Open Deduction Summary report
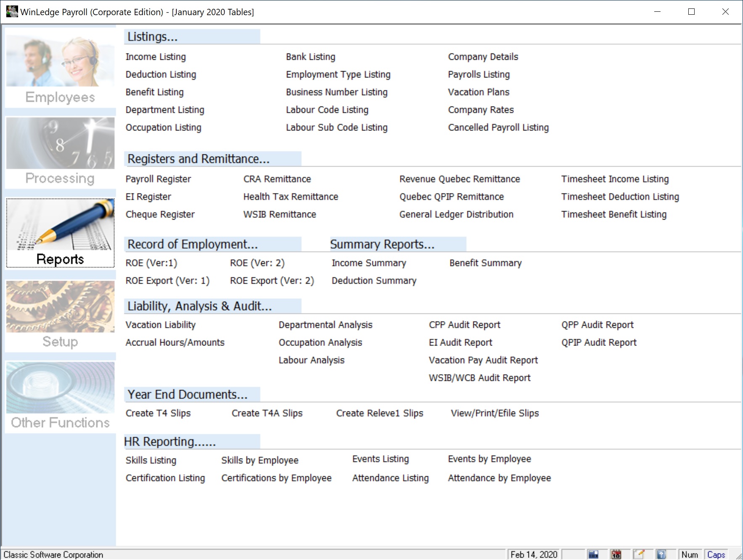The height and width of the screenshot is (560, 743). (x=374, y=281)
